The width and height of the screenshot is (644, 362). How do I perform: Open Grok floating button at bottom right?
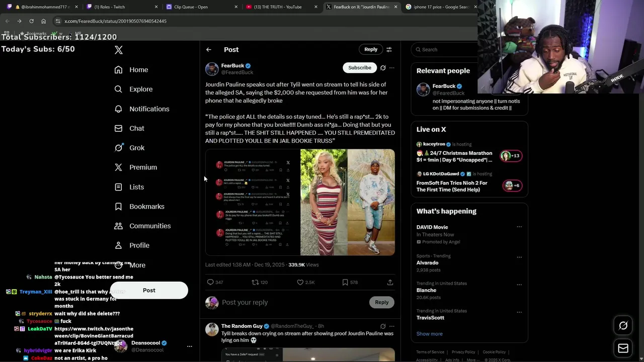[623, 326]
